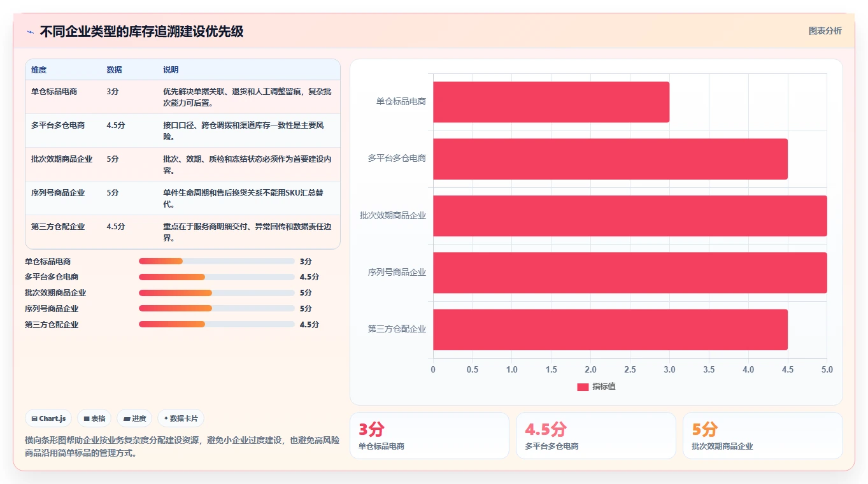The height and width of the screenshot is (484, 868).
Task: Click the 第三方仓配企业 table row name
Action: [58, 227]
